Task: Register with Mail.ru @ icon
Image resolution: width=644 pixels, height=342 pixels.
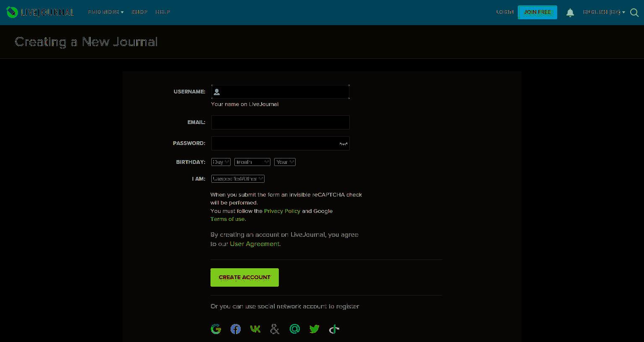Action: (295, 329)
